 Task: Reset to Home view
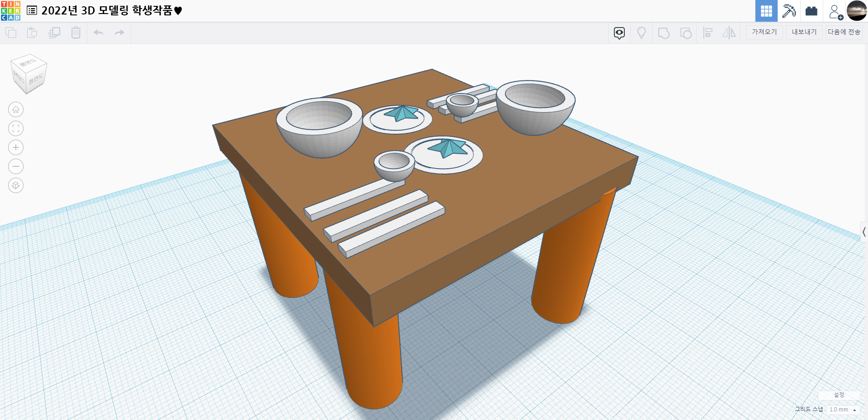[16, 109]
